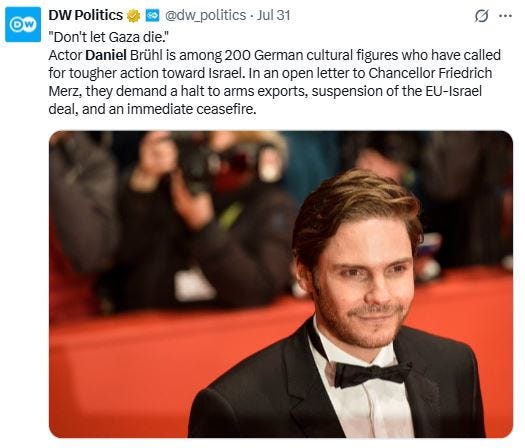Image resolution: width=525 pixels, height=448 pixels.
Task: Click the phrase Chancellor Friedrich in the post
Action: point(430,73)
